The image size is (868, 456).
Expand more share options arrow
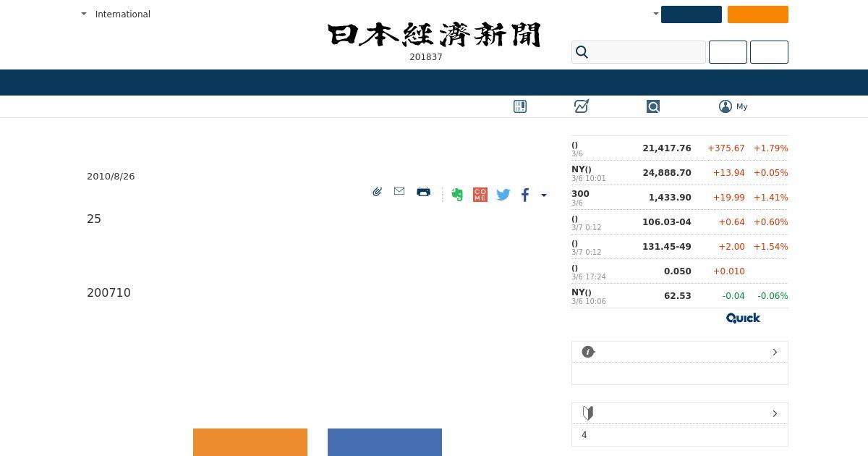(x=544, y=195)
